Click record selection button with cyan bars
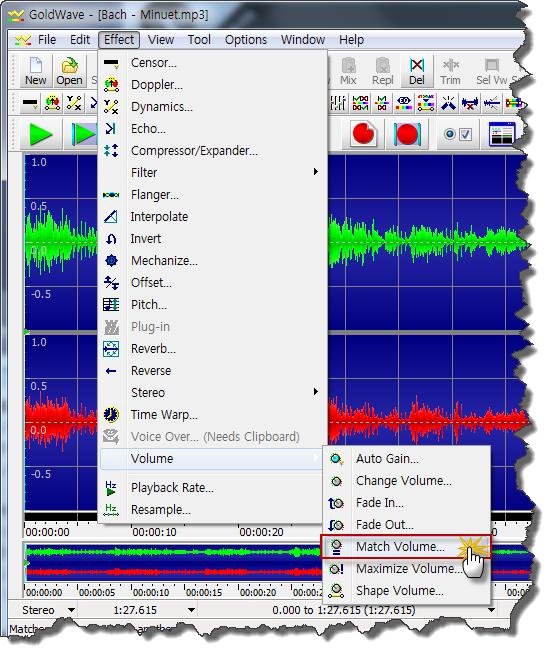 407,134
